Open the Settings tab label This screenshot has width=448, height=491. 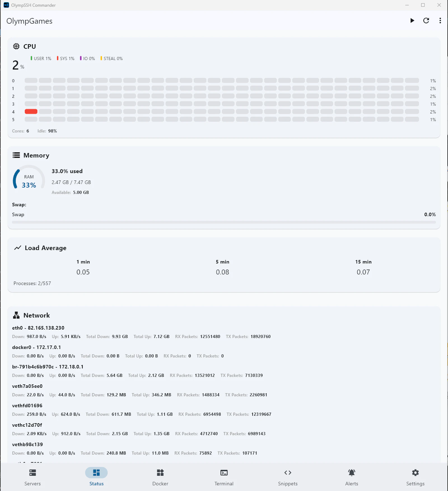(416, 483)
